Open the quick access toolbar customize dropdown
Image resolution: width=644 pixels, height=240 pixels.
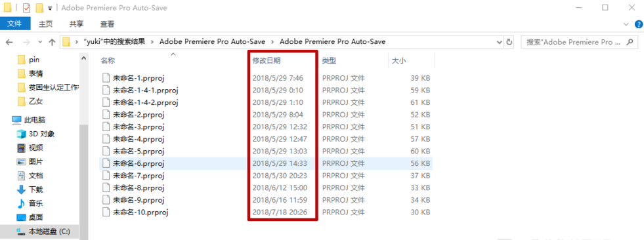click(x=50, y=9)
